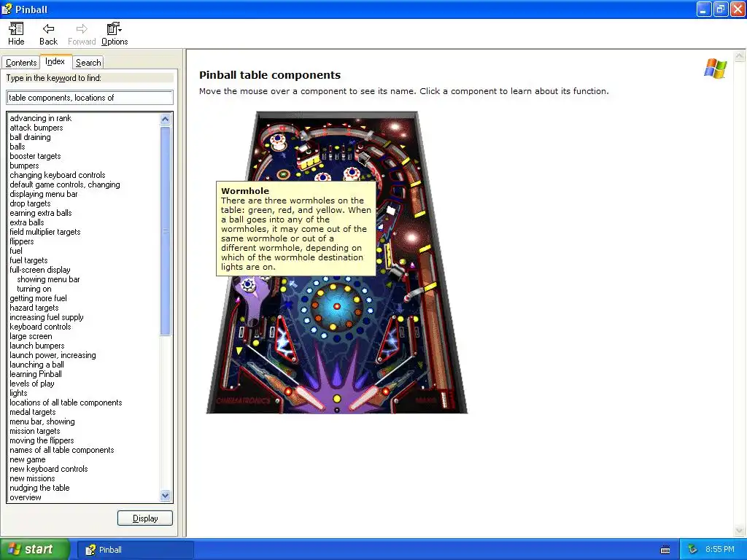This screenshot has height=560, width=747.
Task: Click the tray icon beside the clock
Action: [x=693, y=550]
